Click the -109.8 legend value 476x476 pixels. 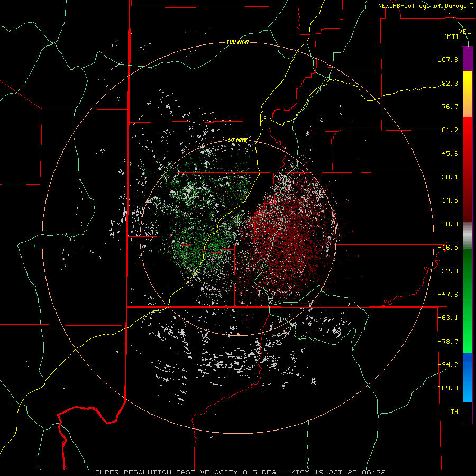pyautogui.click(x=446, y=388)
